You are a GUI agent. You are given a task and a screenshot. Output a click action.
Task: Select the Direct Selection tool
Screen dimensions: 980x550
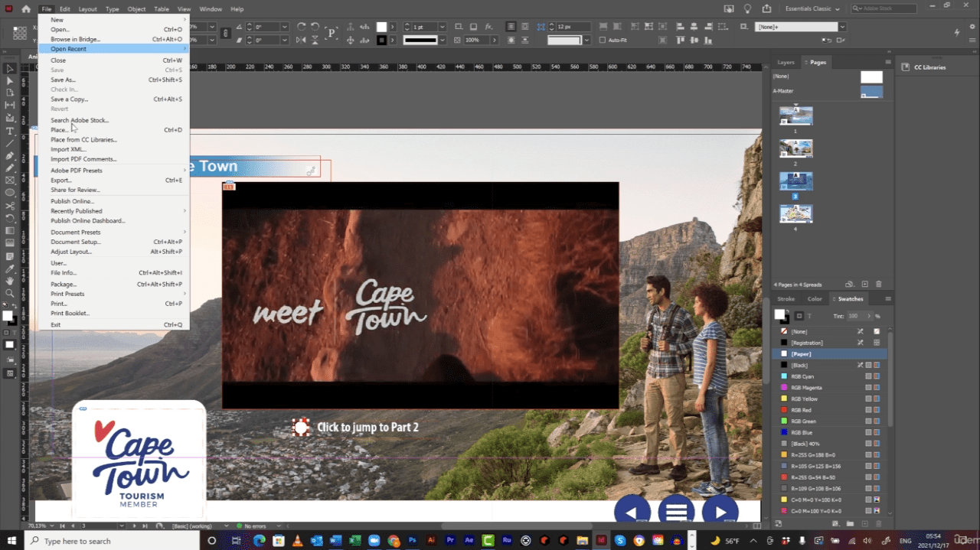pyautogui.click(x=10, y=80)
